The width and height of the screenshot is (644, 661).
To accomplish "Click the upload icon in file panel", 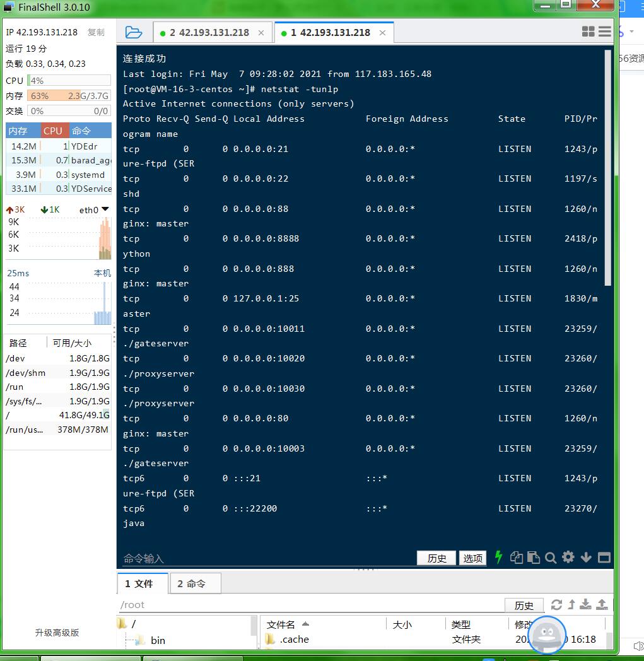I will (x=602, y=604).
